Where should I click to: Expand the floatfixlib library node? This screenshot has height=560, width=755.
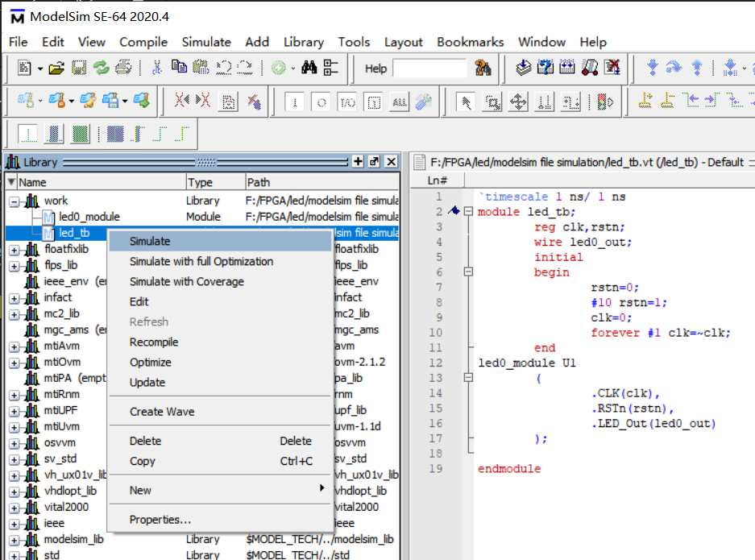pyautogui.click(x=14, y=250)
